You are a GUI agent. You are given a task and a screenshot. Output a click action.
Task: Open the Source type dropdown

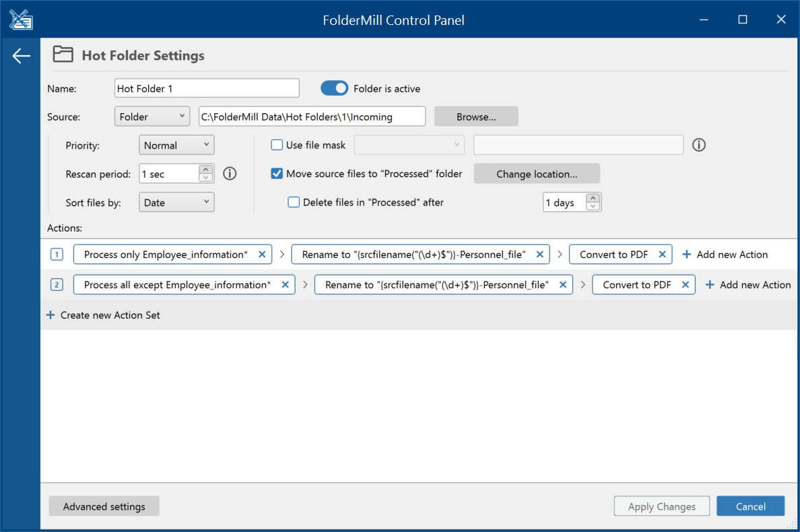(x=152, y=117)
